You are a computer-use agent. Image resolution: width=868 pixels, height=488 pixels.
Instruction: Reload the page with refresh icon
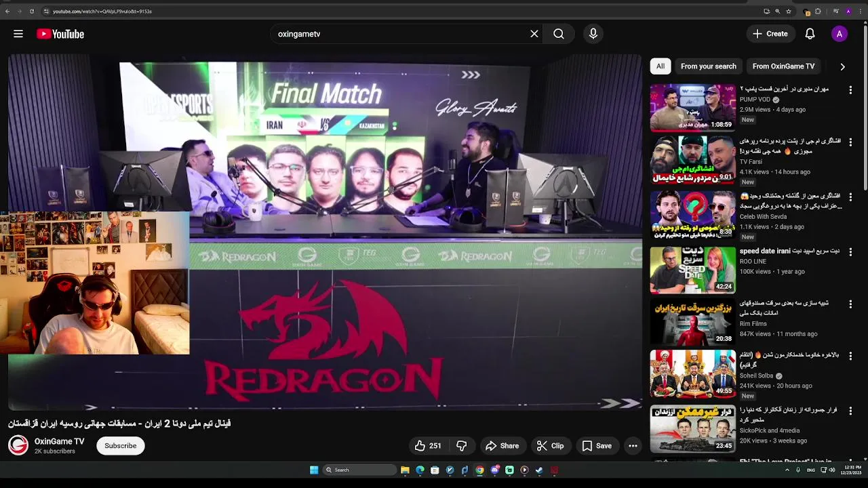point(31,12)
